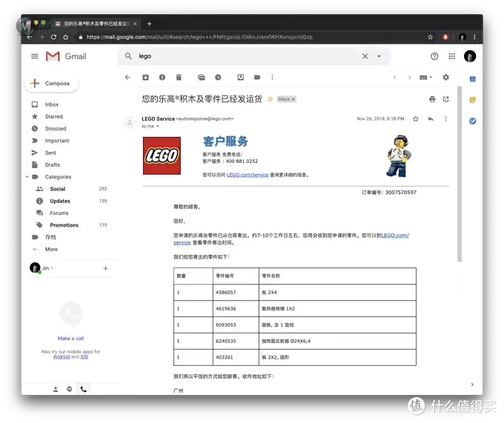The width and height of the screenshot is (504, 423).
Task: Click the Compose button
Action: [x=52, y=84]
